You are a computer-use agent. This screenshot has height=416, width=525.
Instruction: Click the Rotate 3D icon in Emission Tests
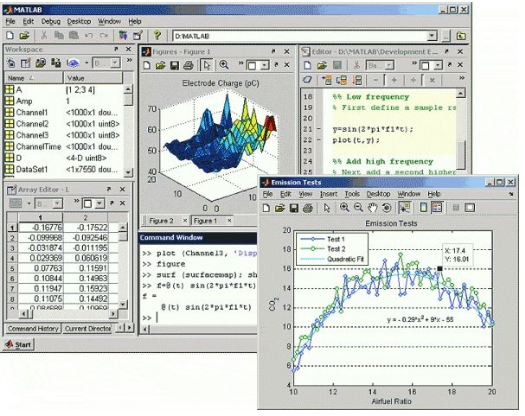pyautogui.click(x=386, y=208)
